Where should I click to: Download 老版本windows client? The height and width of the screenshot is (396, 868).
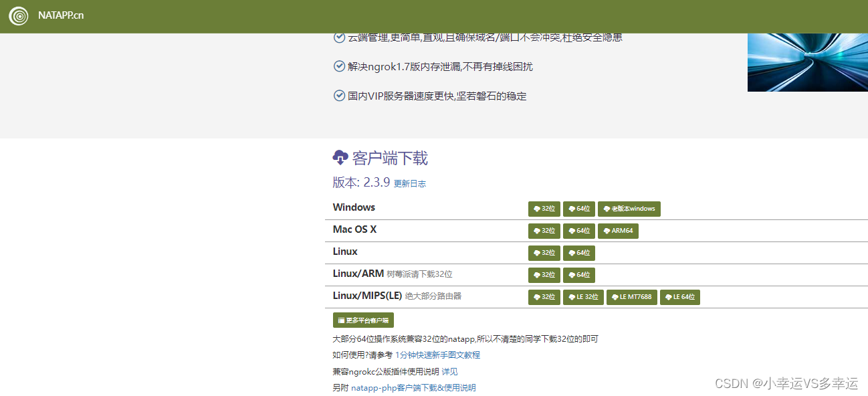click(629, 209)
